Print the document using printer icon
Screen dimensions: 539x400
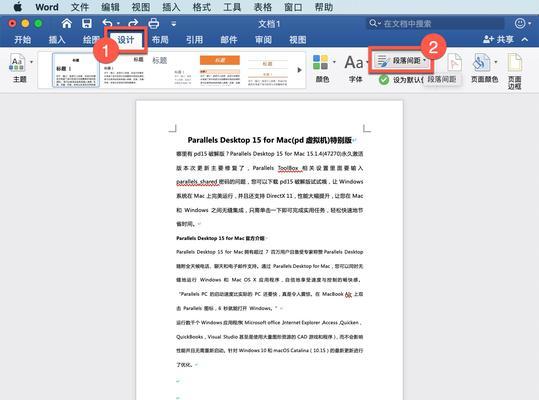click(x=153, y=23)
